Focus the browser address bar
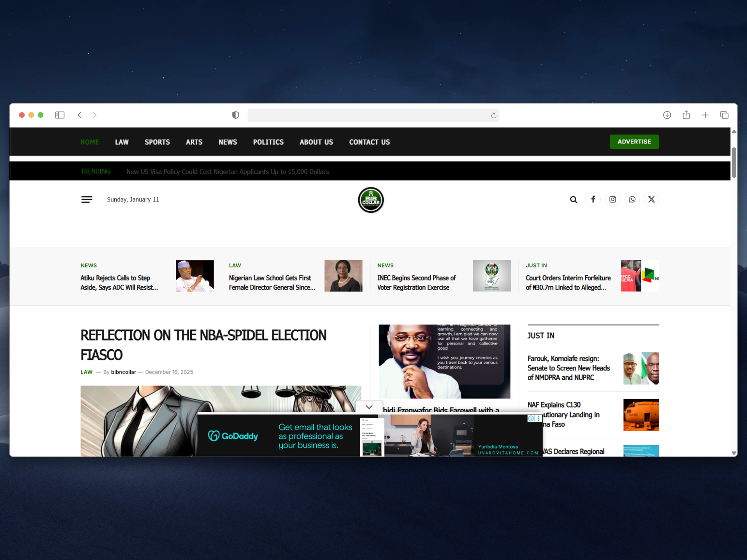The height and width of the screenshot is (560, 747). (373, 115)
